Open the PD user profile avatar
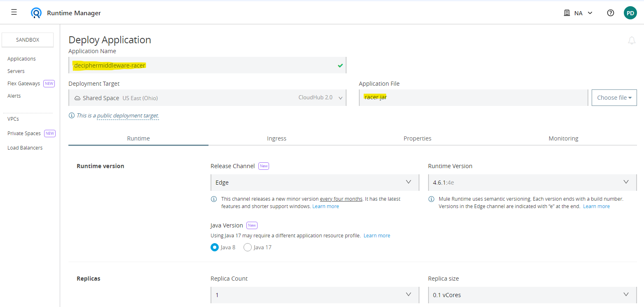Image resolution: width=644 pixels, height=307 pixels. pyautogui.click(x=630, y=13)
